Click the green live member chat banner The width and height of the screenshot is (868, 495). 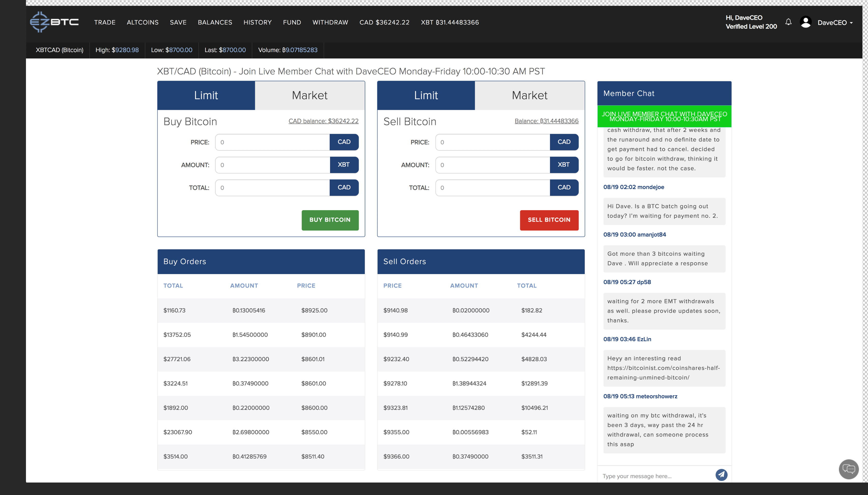tap(664, 117)
